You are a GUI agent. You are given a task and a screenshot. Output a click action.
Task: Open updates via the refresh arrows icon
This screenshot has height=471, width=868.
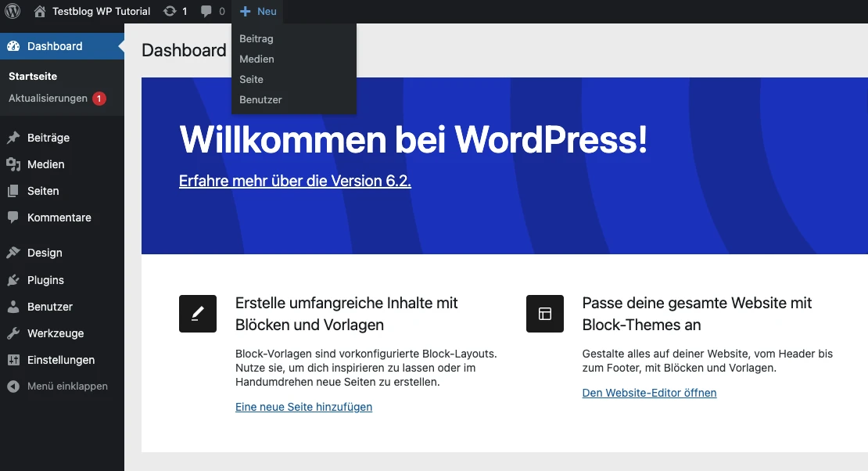[170, 11]
